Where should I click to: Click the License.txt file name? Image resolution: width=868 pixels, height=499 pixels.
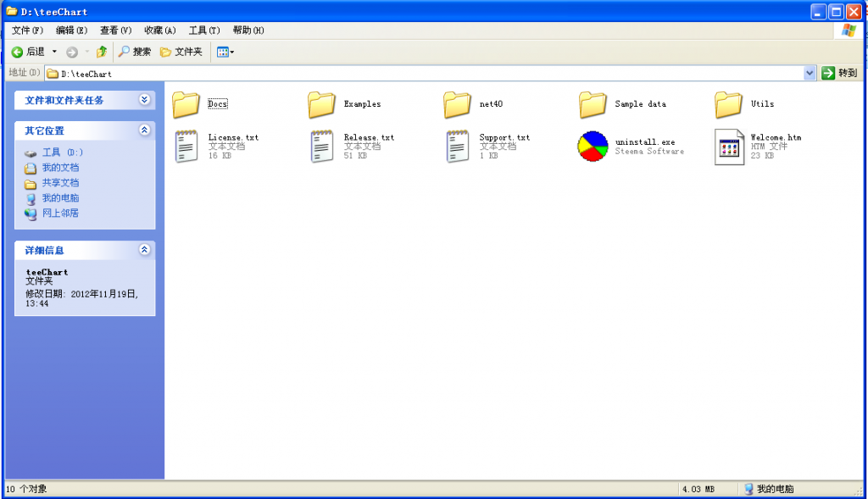click(233, 137)
